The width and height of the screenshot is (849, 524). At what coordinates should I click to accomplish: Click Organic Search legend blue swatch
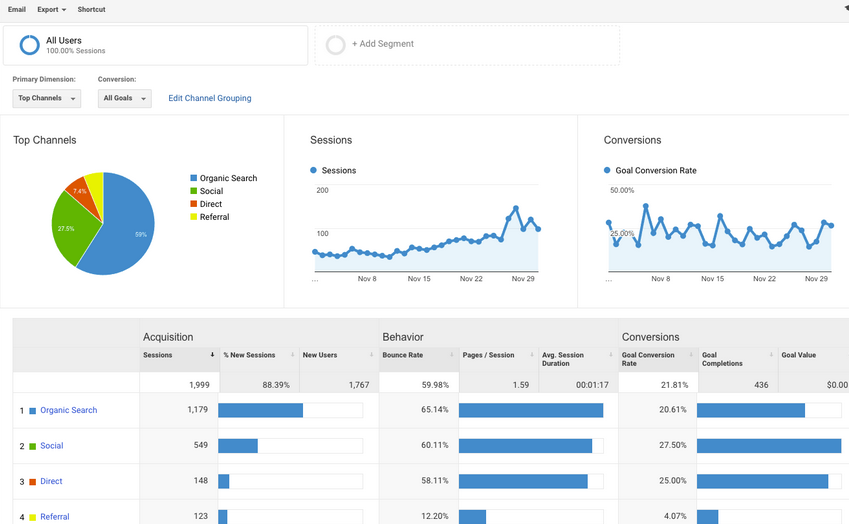(193, 178)
